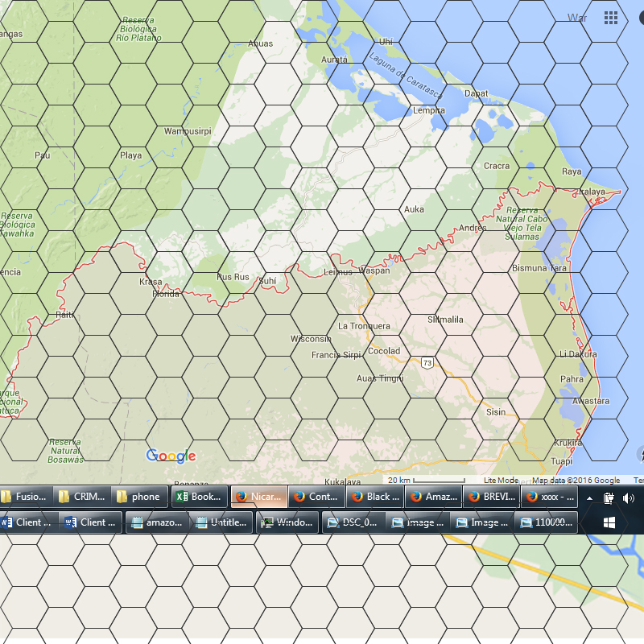Click the 20 km map scale

[427, 480]
